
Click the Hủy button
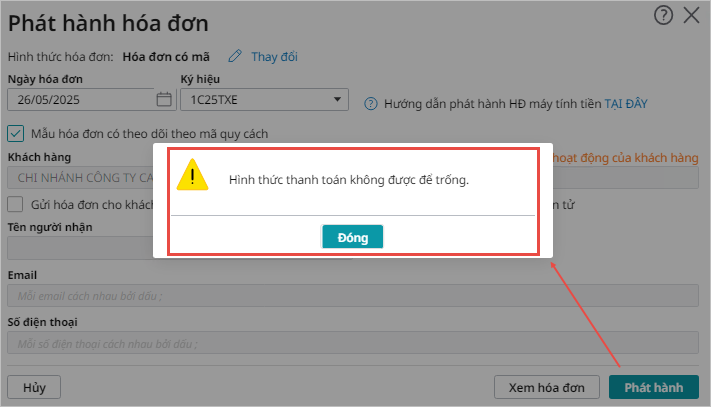click(34, 388)
